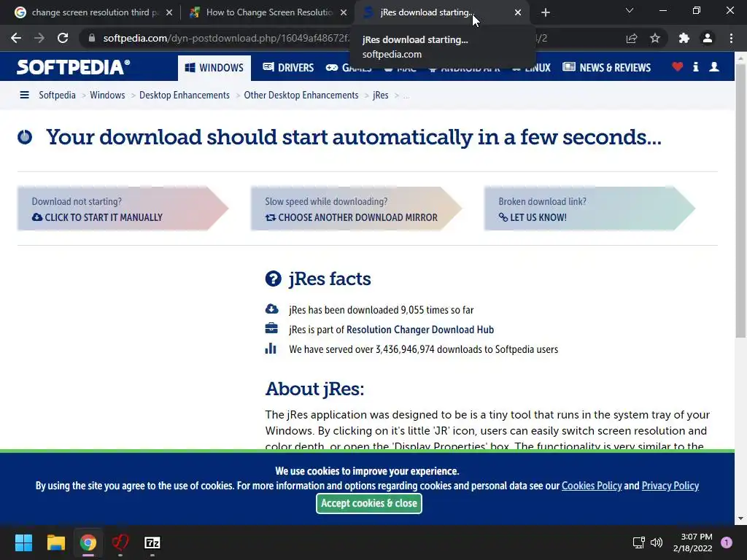
Task: Click the Softpedia logo
Action: click(x=73, y=67)
